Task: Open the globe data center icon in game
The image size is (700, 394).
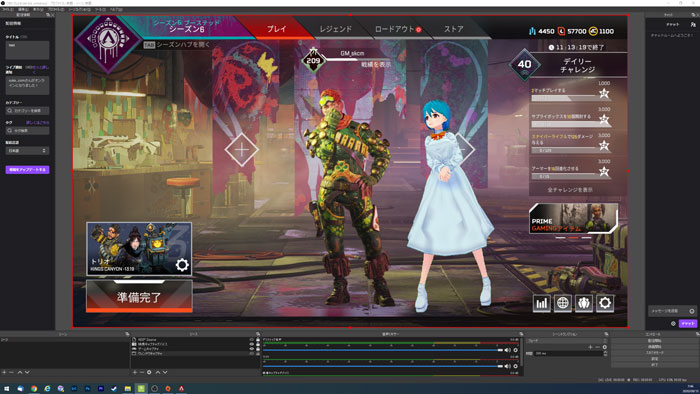Action: (562, 303)
